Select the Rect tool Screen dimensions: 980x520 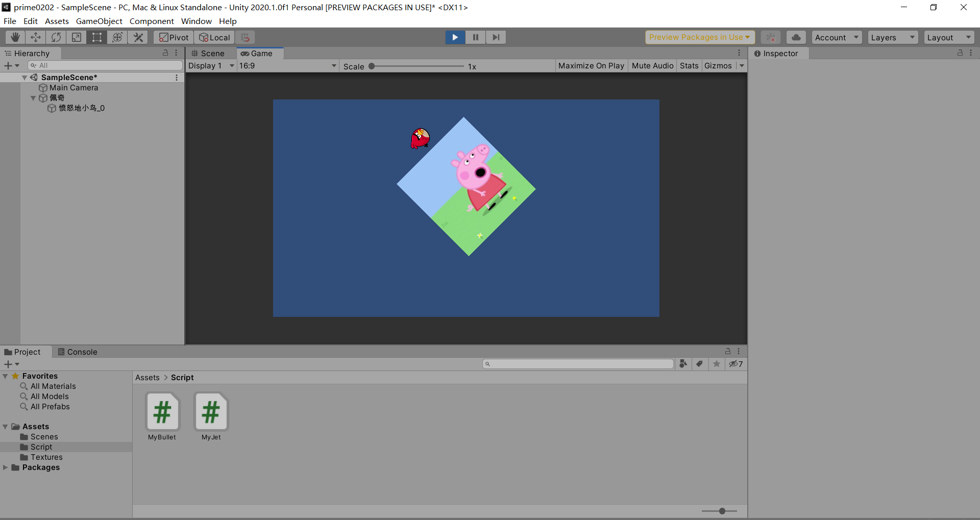click(x=97, y=37)
